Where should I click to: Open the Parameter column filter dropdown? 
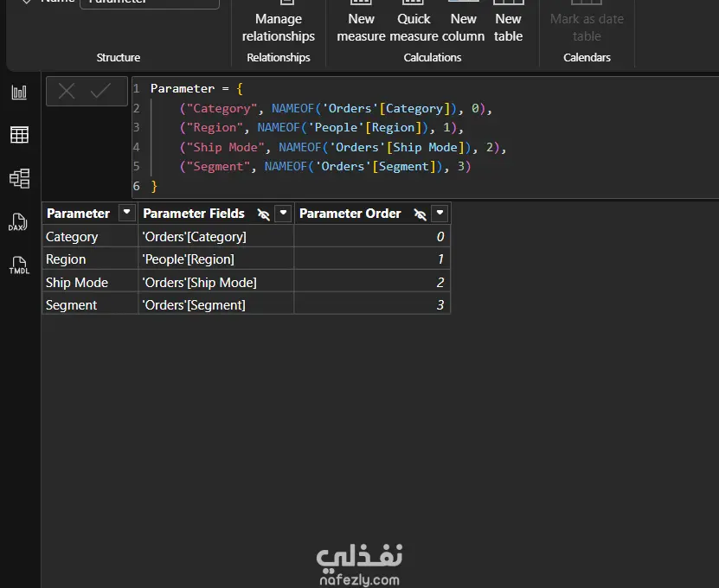click(x=126, y=213)
